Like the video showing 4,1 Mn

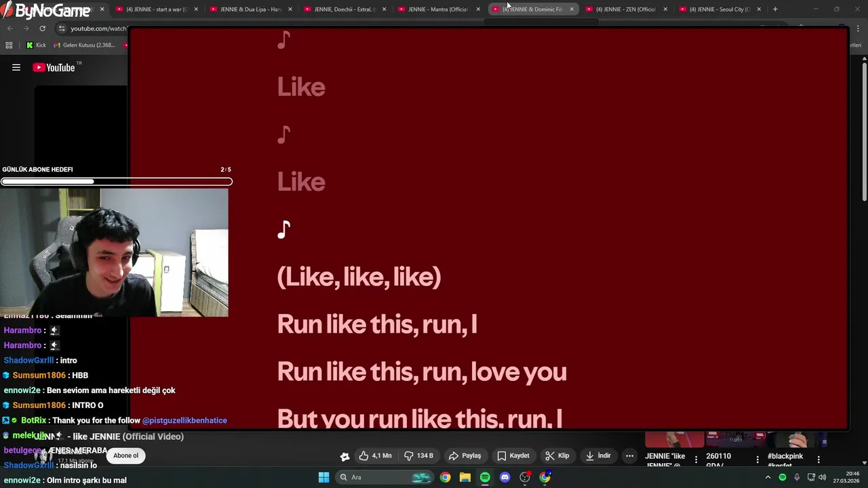375,456
